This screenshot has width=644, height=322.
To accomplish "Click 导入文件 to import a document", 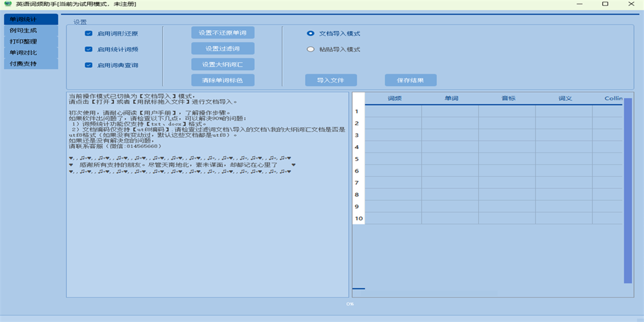I will pos(331,80).
